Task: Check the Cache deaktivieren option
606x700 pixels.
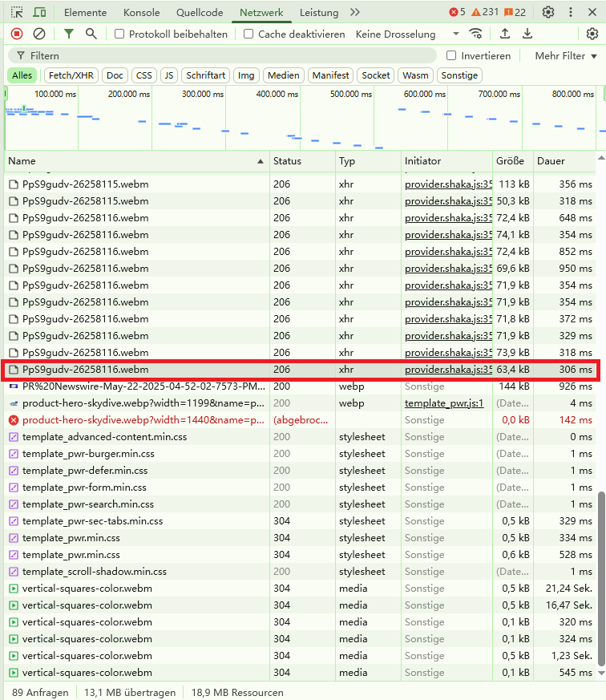Action: tap(248, 34)
